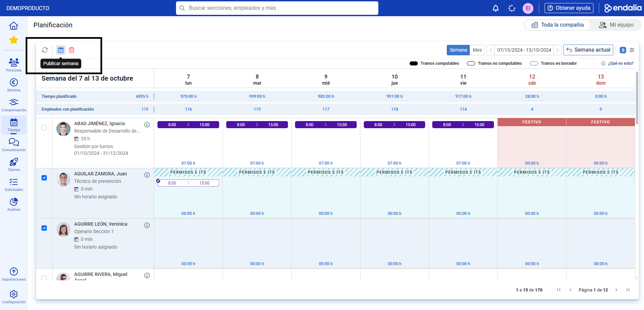Go to previous week arrow
The height and width of the screenshot is (310, 644).
pos(491,50)
